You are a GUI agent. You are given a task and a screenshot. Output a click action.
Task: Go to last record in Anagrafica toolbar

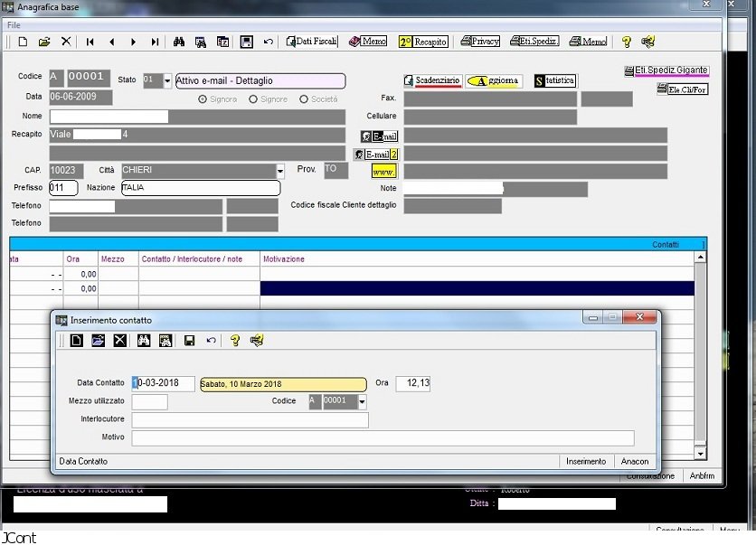155,42
